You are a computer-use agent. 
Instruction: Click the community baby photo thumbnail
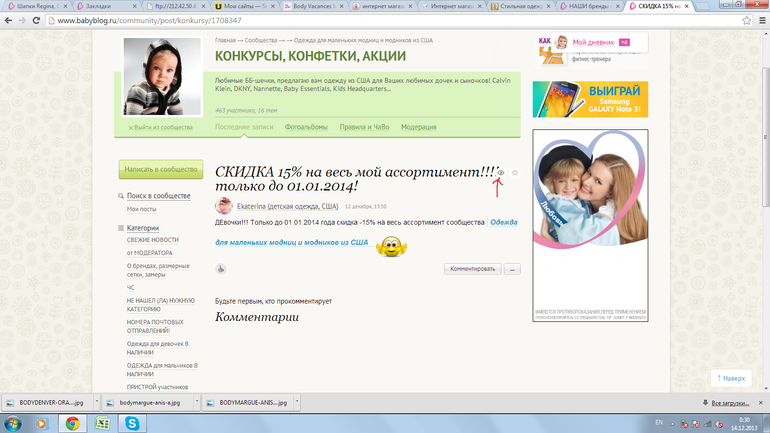point(162,77)
